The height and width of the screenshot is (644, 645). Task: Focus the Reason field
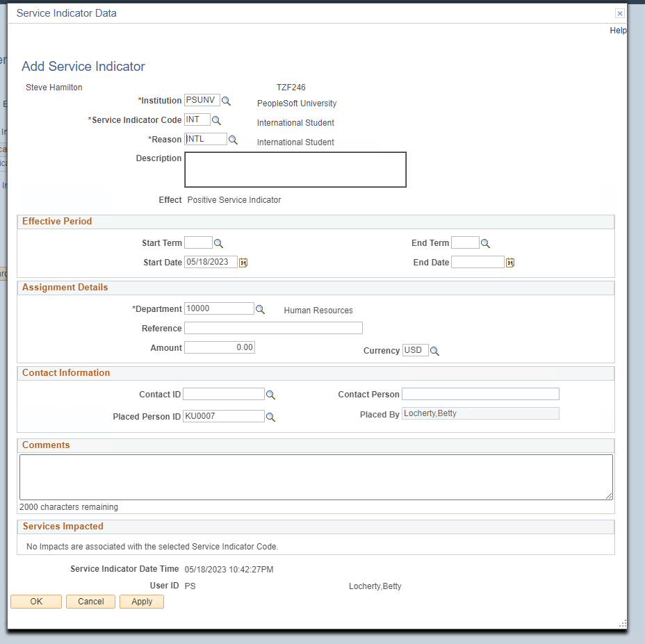coord(206,139)
